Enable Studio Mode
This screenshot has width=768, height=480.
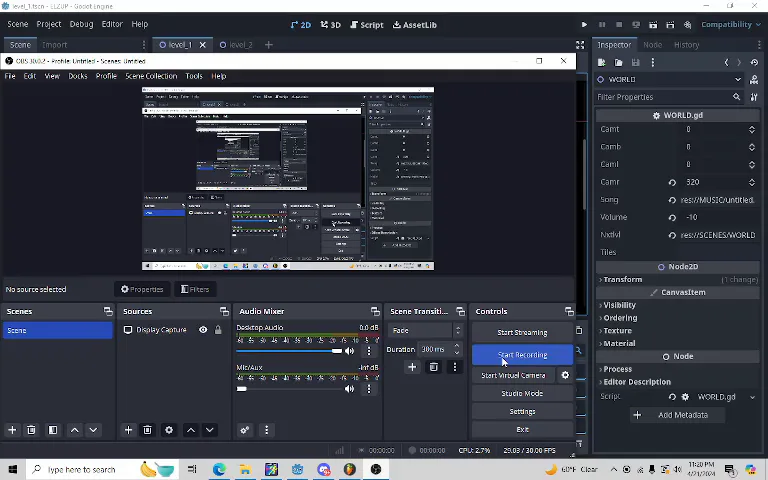click(x=522, y=393)
